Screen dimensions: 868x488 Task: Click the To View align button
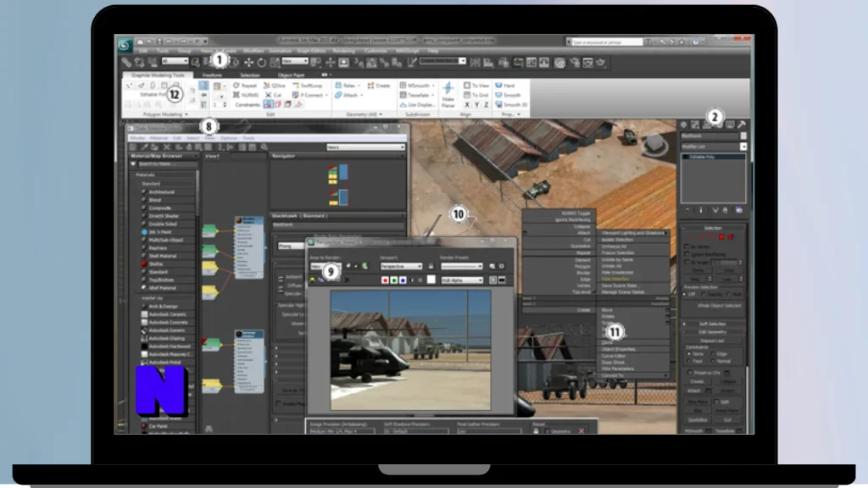click(476, 86)
